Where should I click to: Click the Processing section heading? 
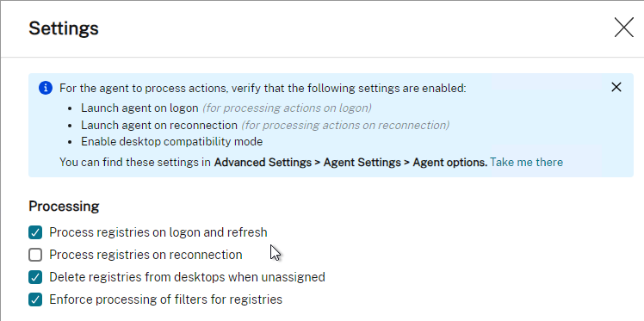click(x=64, y=206)
